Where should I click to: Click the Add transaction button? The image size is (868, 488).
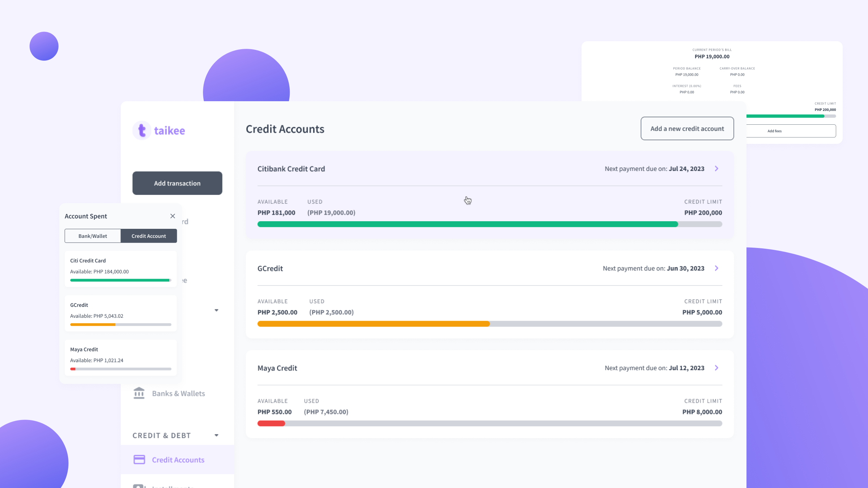(177, 183)
